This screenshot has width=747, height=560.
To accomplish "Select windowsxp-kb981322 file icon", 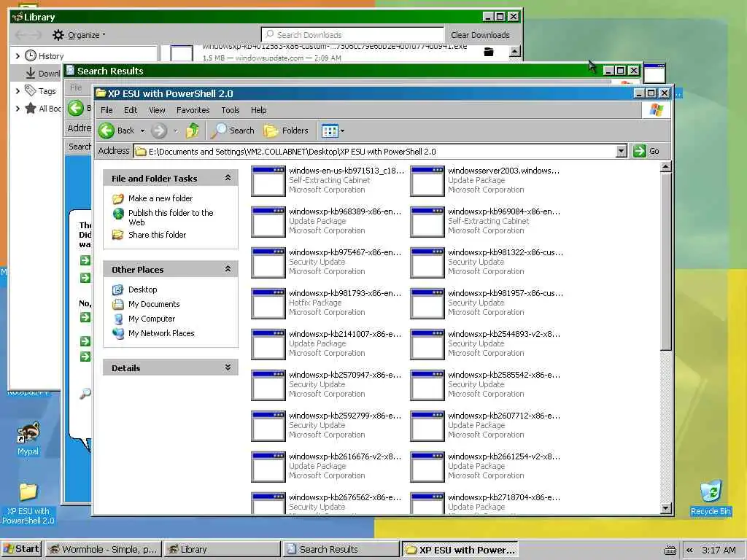I will click(427, 262).
